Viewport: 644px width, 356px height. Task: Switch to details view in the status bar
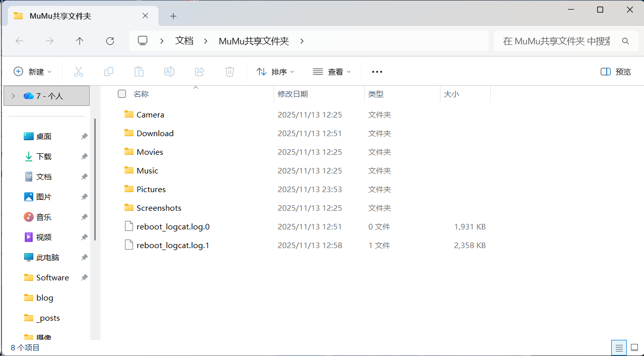pyautogui.click(x=619, y=347)
